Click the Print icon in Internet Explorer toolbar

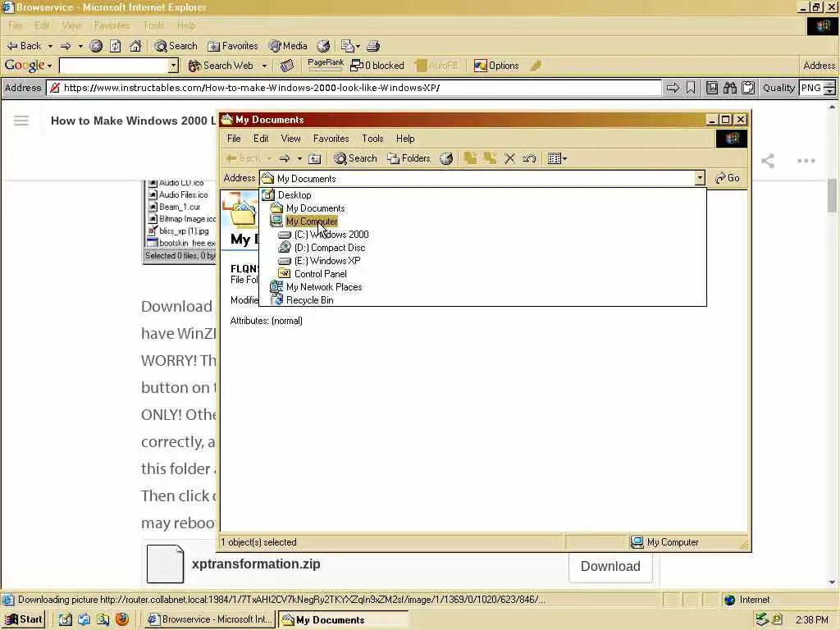coord(373,46)
